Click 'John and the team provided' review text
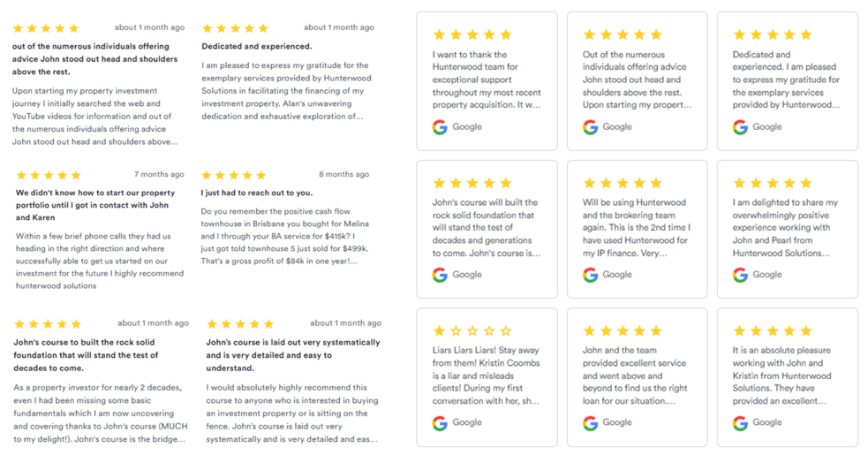868x463 pixels. 636,376
